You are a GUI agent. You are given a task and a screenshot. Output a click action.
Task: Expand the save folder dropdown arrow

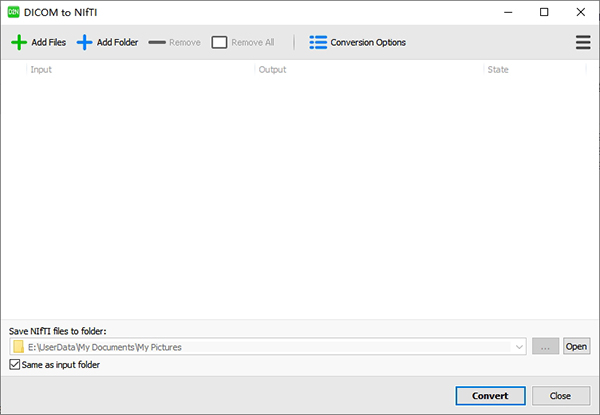(519, 347)
